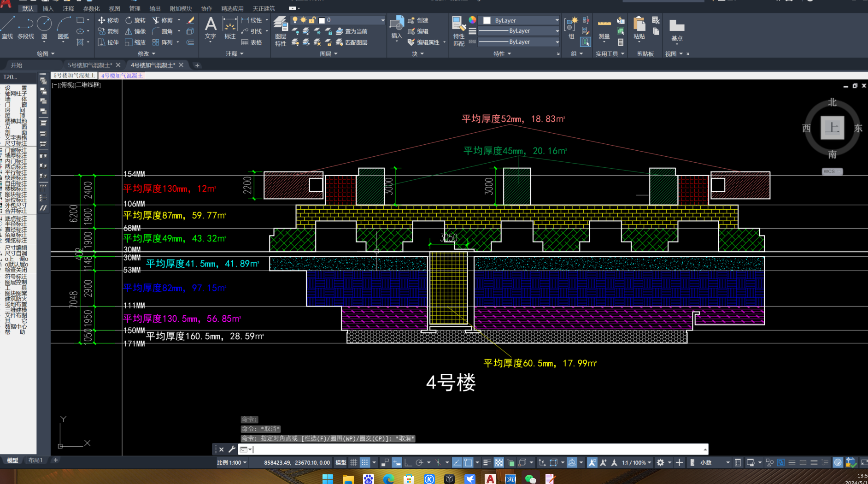Open the 标注 dimension tool
868x484 pixels.
point(229,28)
